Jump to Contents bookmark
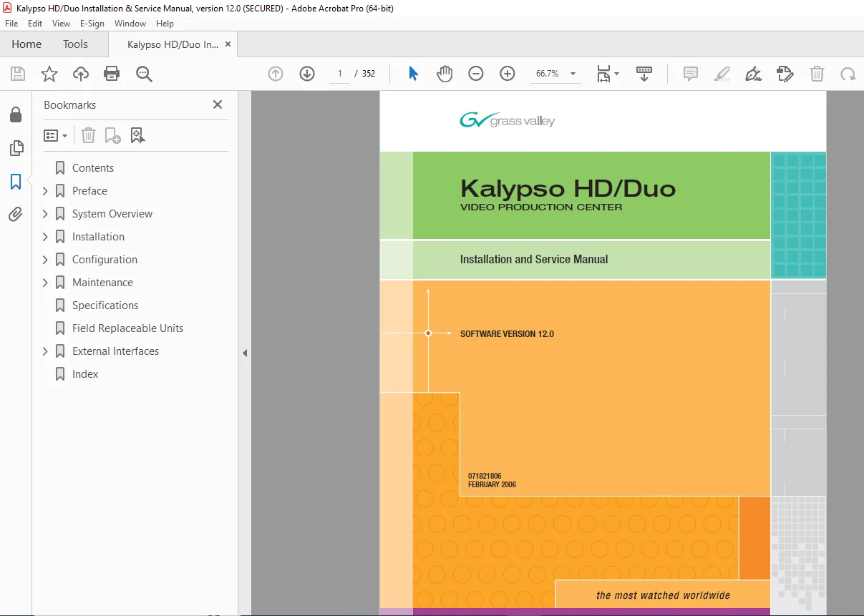This screenshot has height=616, width=864. coord(93,168)
